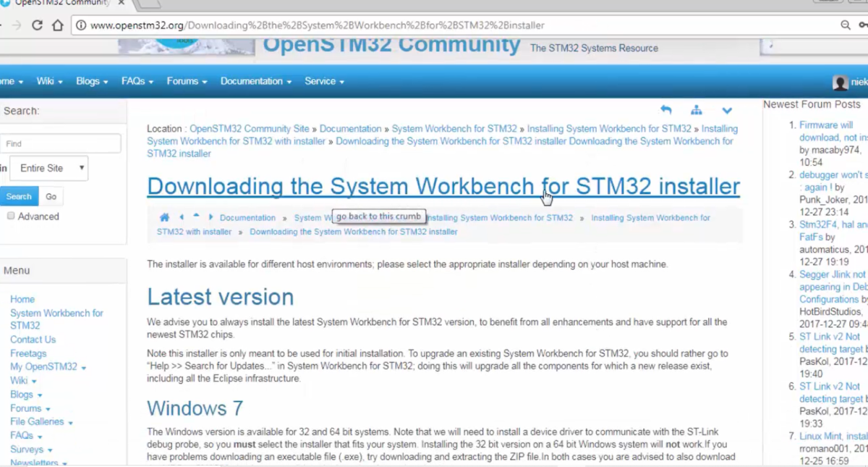Open the Stm32F4, hal and FatFs post
The height and width of the screenshot is (467, 868).
[833, 231]
